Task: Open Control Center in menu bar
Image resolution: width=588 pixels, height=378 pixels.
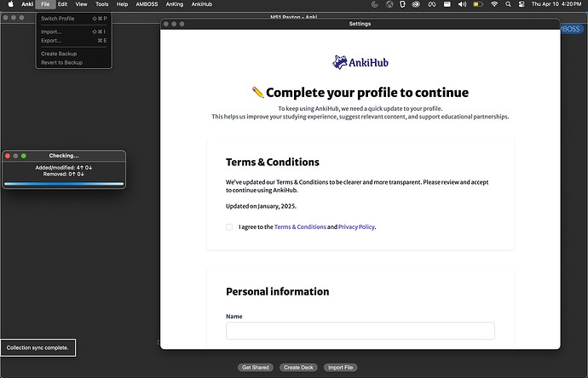Action: (522, 4)
